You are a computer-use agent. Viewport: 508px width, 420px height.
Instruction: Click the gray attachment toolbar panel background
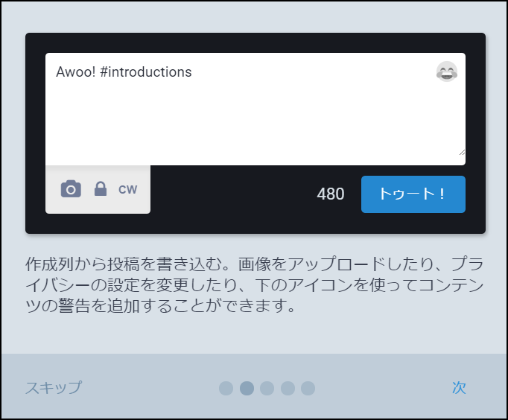pos(98,206)
